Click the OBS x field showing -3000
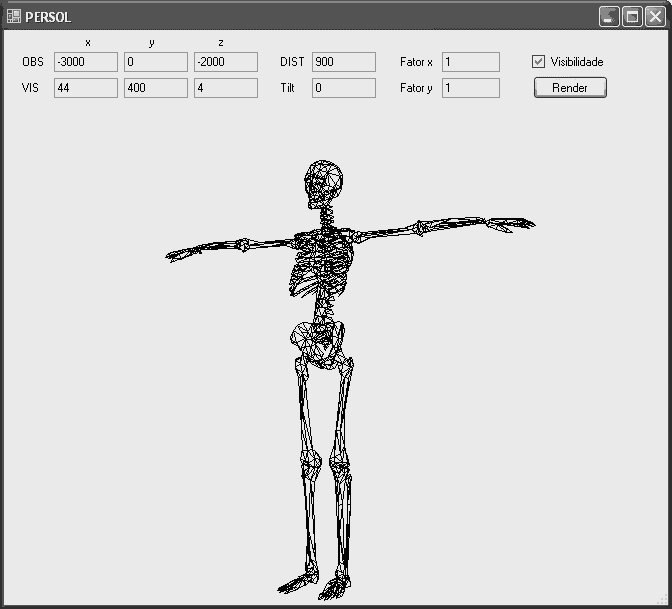672x609 pixels. (86, 62)
